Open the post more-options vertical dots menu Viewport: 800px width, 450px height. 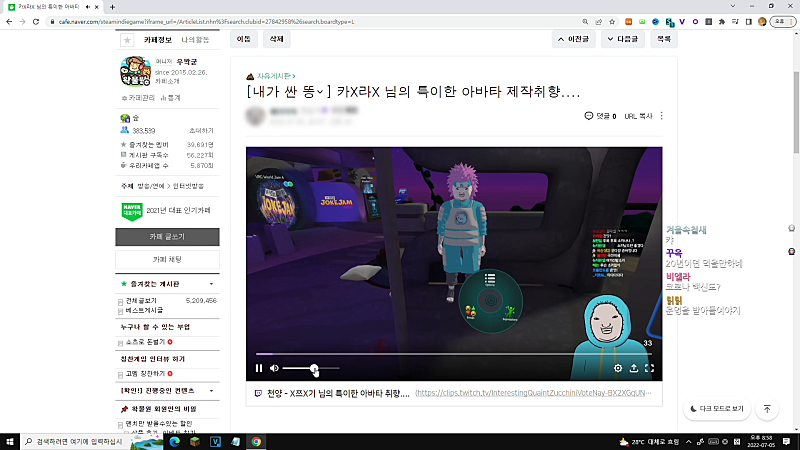click(x=662, y=116)
